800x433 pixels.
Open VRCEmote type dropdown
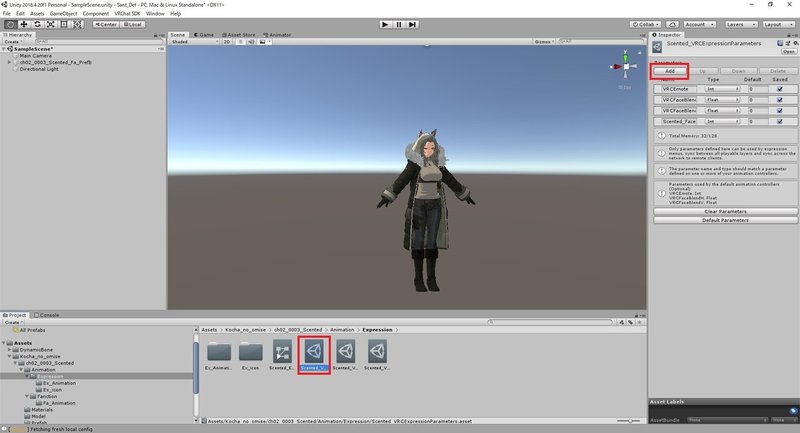(x=722, y=89)
